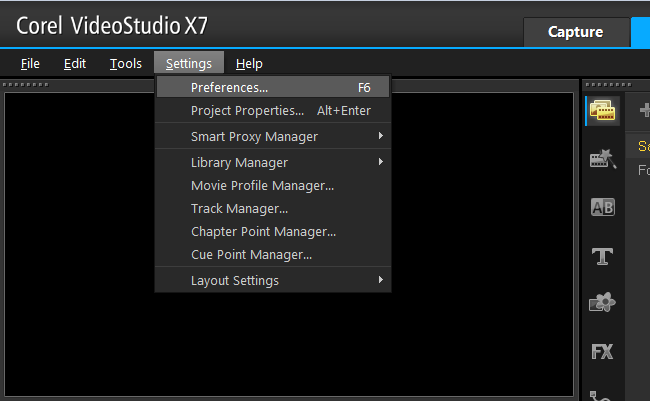This screenshot has width=650, height=401.
Task: Select the Graphic library icon
Action: click(602, 302)
